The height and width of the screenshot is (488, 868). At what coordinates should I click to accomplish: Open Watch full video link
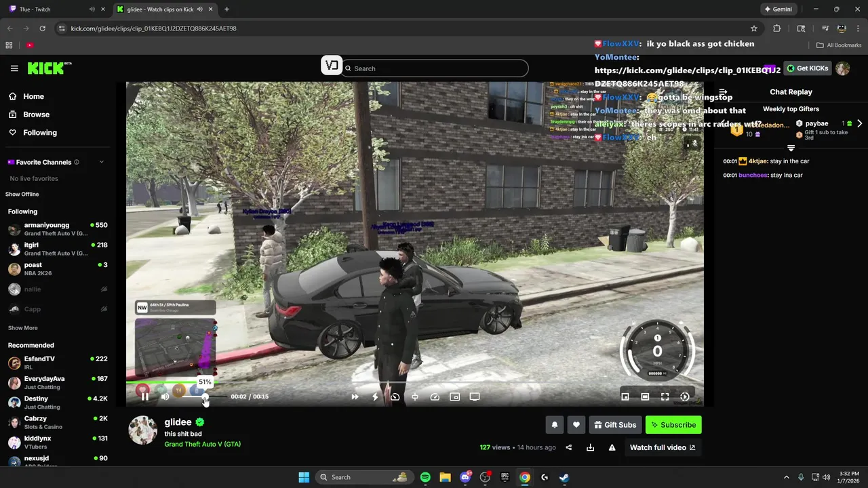pos(663,447)
